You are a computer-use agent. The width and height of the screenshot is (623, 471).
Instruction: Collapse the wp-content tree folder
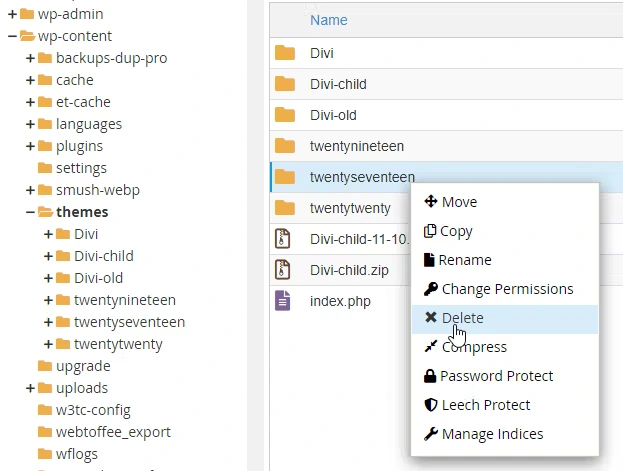point(12,36)
